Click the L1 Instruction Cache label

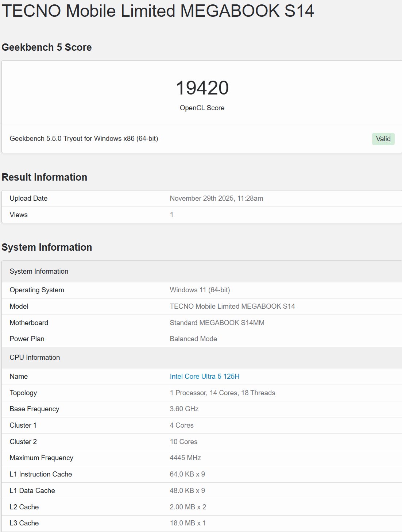pyautogui.click(x=41, y=474)
